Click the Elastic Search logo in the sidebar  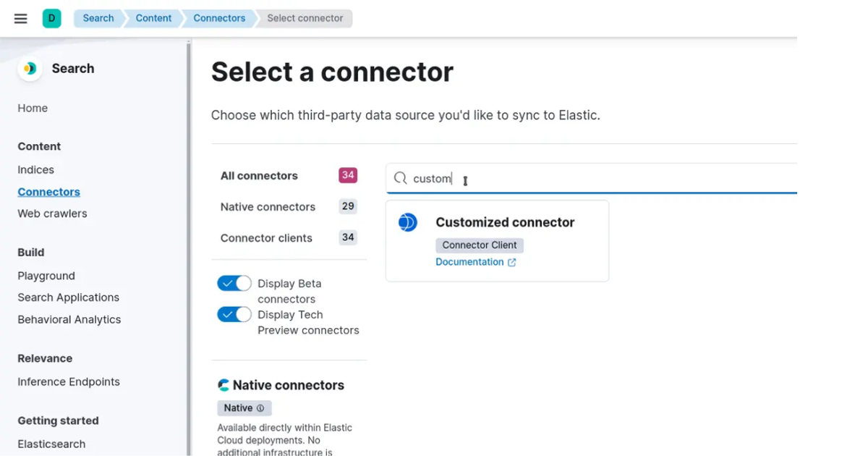[29, 68]
